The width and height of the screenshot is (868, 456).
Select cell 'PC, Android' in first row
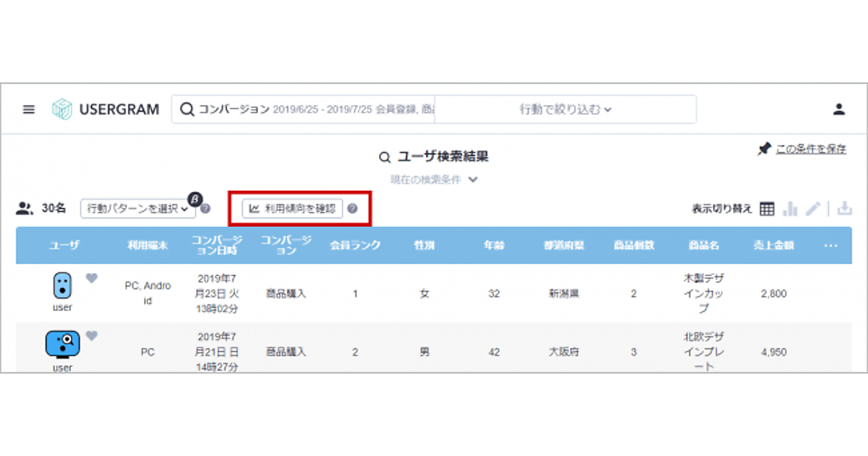(x=148, y=293)
